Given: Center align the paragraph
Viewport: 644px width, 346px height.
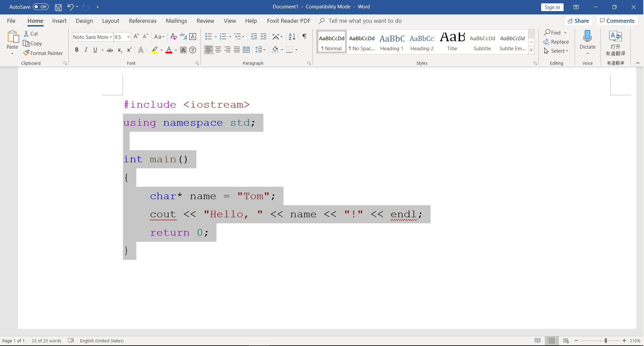Looking at the screenshot, I should coord(218,50).
